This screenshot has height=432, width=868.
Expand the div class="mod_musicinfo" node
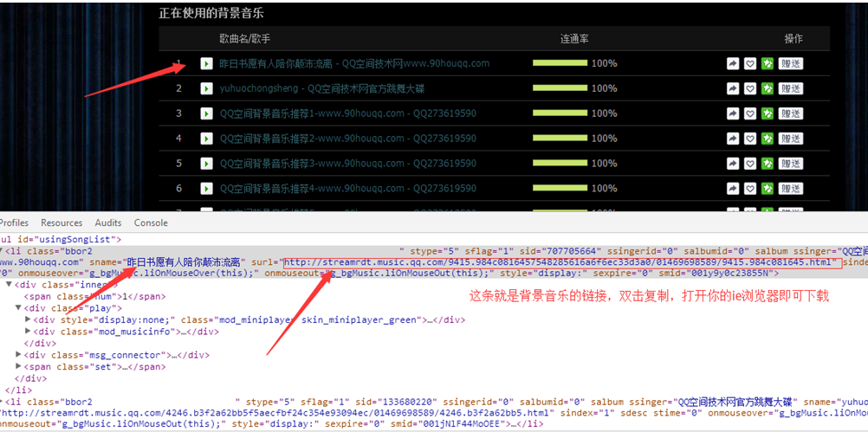(29, 332)
